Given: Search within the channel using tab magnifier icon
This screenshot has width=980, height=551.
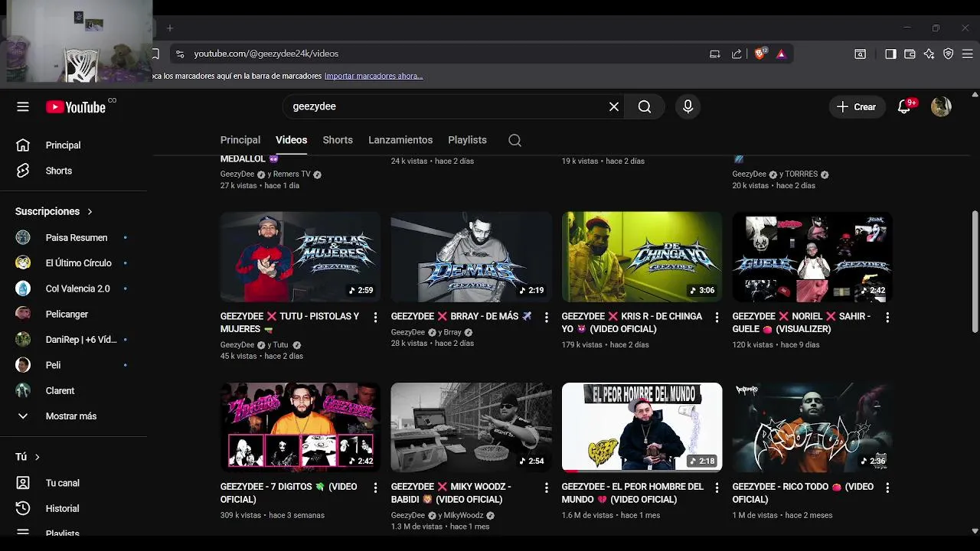Looking at the screenshot, I should (514, 140).
